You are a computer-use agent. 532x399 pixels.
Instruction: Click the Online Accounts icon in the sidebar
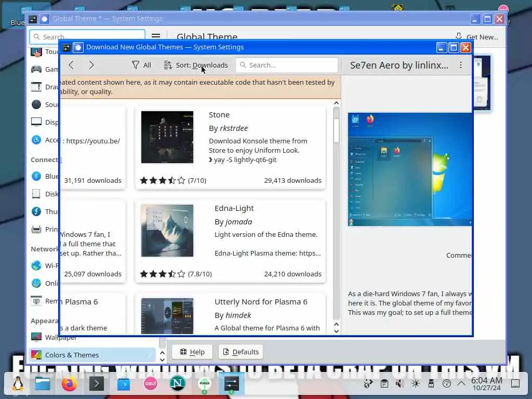pyautogui.click(x=36, y=283)
